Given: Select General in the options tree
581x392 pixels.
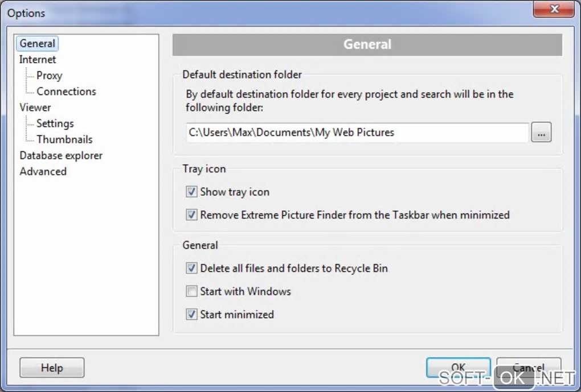Looking at the screenshot, I should pyautogui.click(x=38, y=44).
